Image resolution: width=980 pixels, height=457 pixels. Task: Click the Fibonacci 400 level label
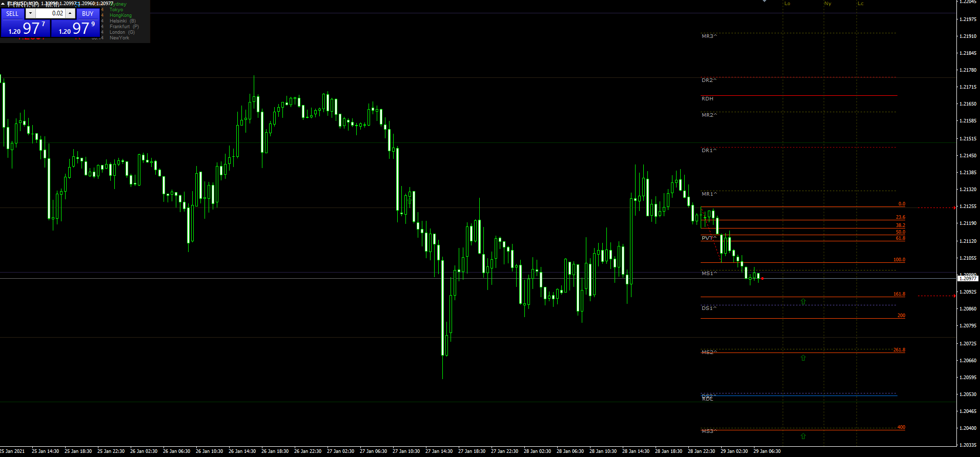(x=902, y=427)
